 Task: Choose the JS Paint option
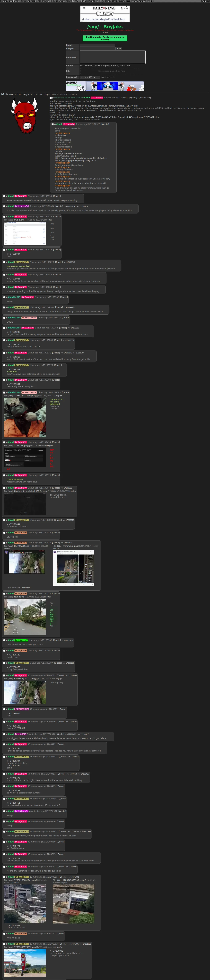(114, 65)
